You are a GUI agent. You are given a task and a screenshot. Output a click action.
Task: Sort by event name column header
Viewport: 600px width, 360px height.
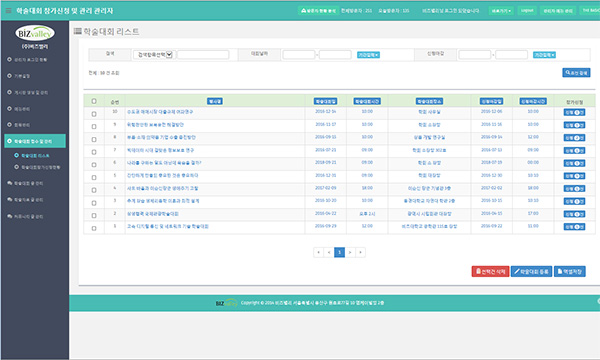click(215, 101)
